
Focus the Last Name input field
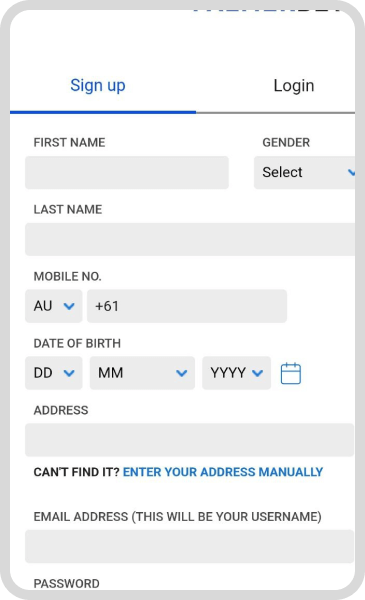(190, 239)
